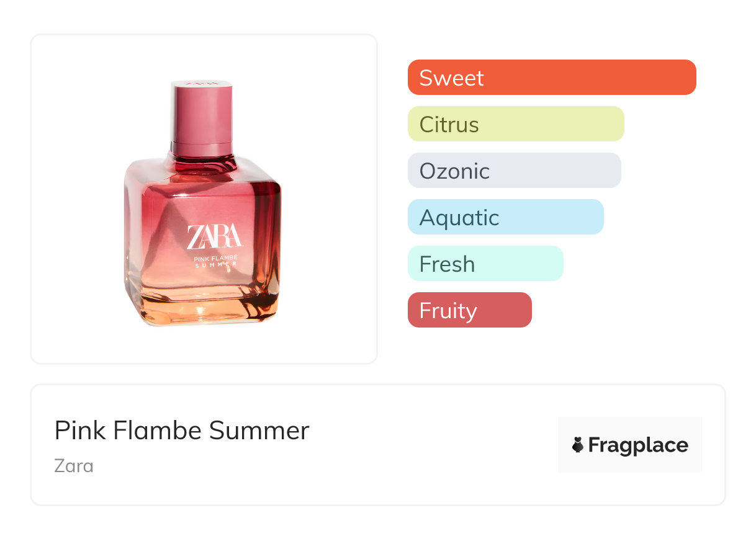The height and width of the screenshot is (536, 756).
Task: Click the Fragplace perfume bottle icon
Action: pyautogui.click(x=578, y=445)
